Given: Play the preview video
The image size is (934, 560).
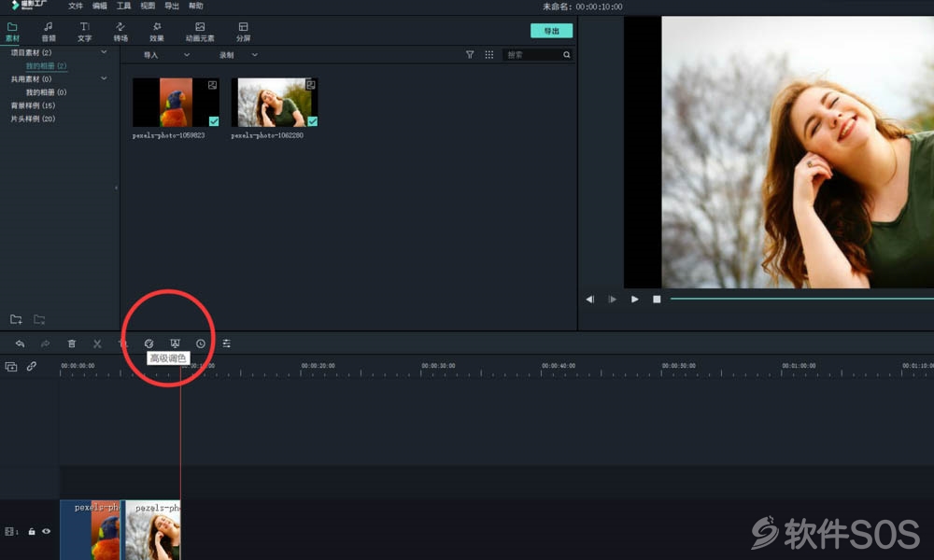Looking at the screenshot, I should [x=634, y=300].
